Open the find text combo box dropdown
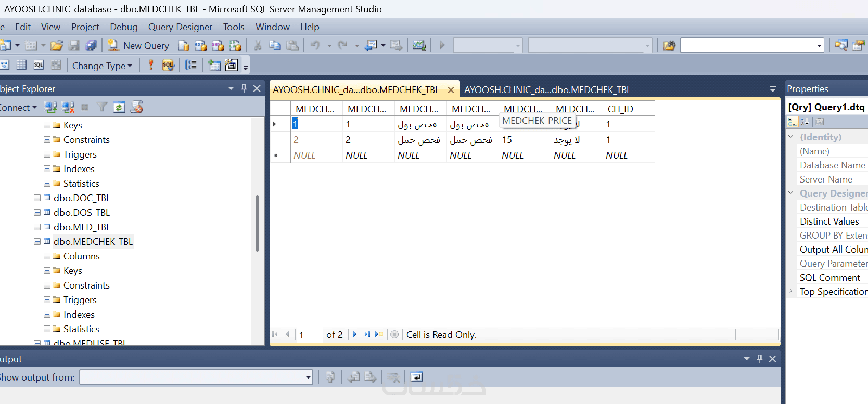868x404 pixels. 819,46
